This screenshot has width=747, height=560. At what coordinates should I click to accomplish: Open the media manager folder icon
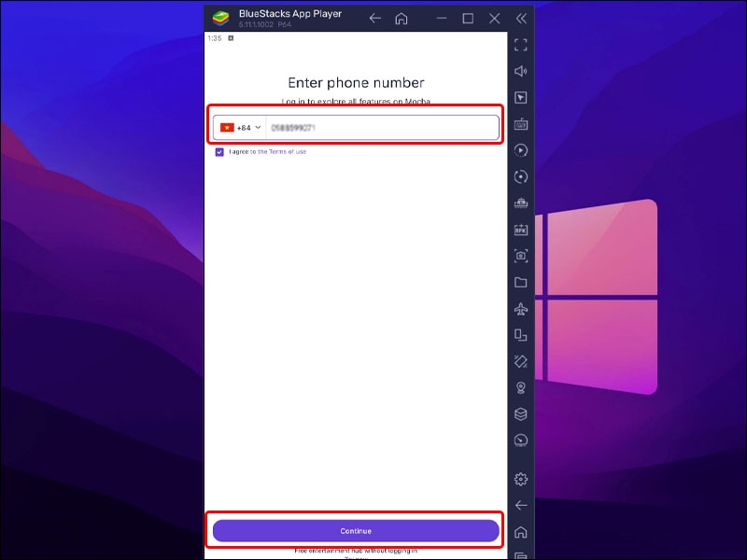(521, 283)
